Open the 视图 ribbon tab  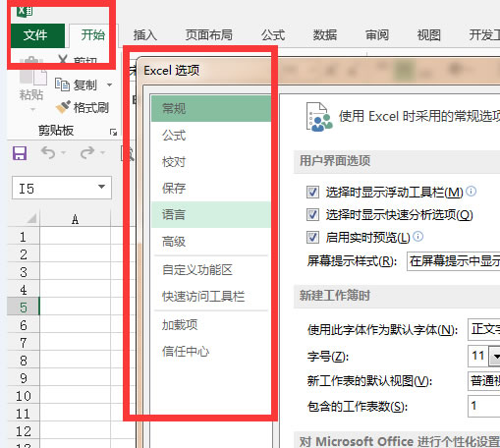point(428,35)
